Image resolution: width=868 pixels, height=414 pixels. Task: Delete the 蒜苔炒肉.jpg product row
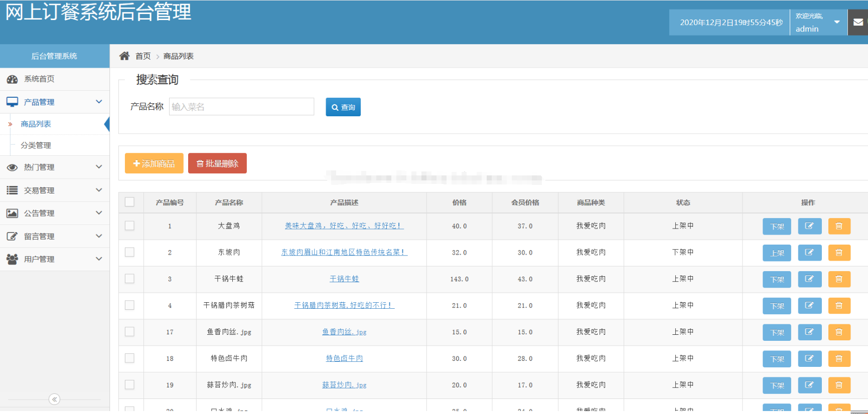[839, 385]
